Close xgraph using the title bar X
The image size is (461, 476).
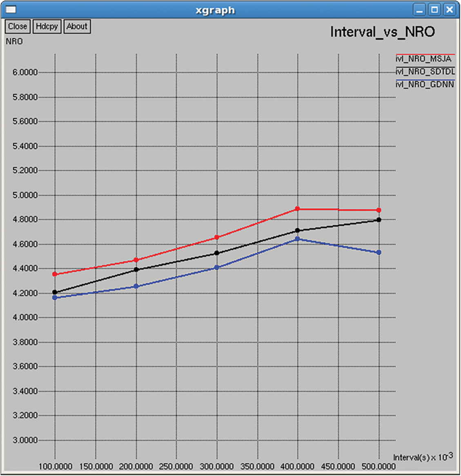[x=450, y=10]
